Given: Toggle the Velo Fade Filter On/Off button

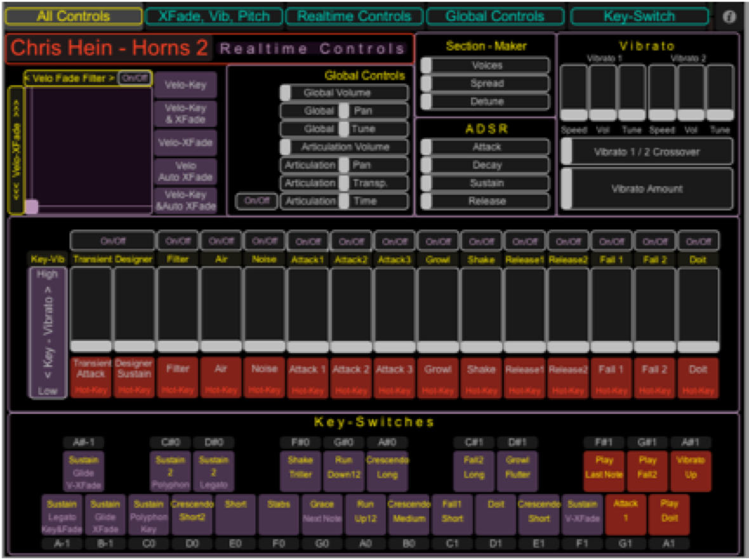Looking at the screenshot, I should point(135,78).
